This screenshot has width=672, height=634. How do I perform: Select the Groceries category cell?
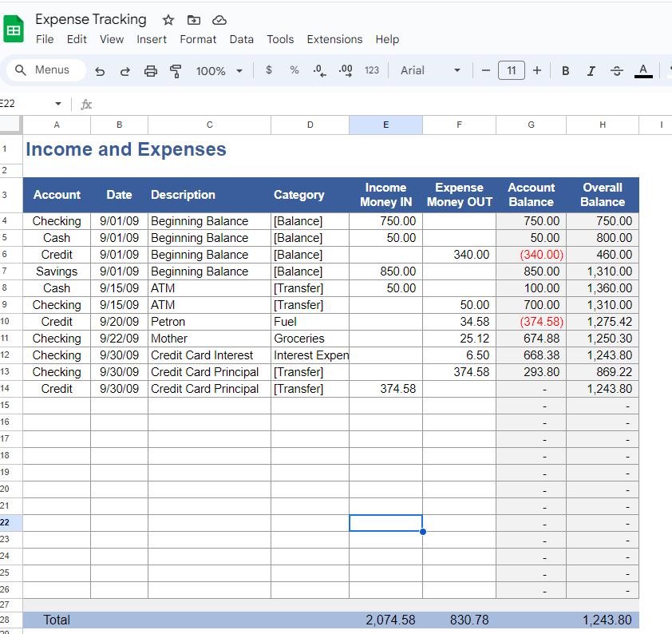click(310, 339)
